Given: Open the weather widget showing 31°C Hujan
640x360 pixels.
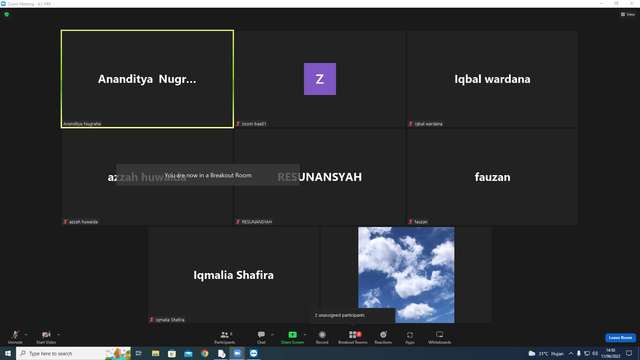Looking at the screenshot, I should tap(546, 353).
